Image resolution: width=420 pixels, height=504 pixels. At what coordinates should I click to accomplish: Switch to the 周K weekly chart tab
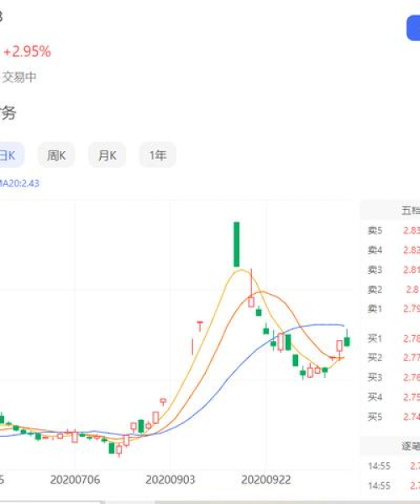tap(56, 155)
